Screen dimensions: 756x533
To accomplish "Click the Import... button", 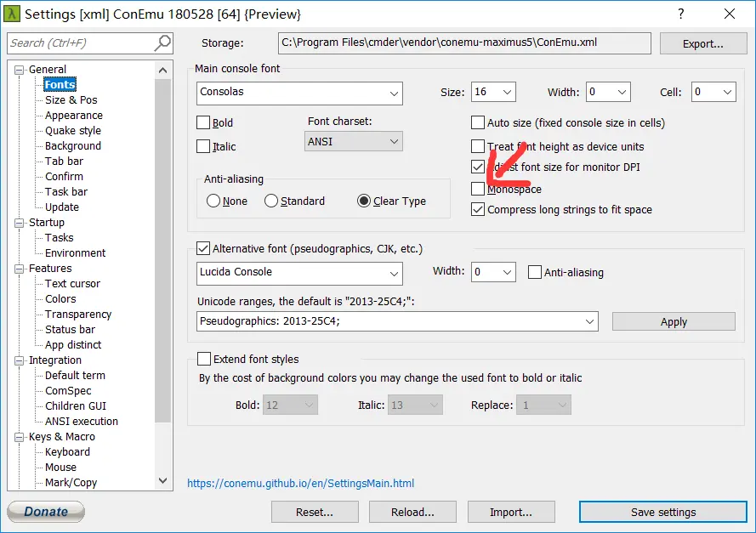I will tap(511, 512).
